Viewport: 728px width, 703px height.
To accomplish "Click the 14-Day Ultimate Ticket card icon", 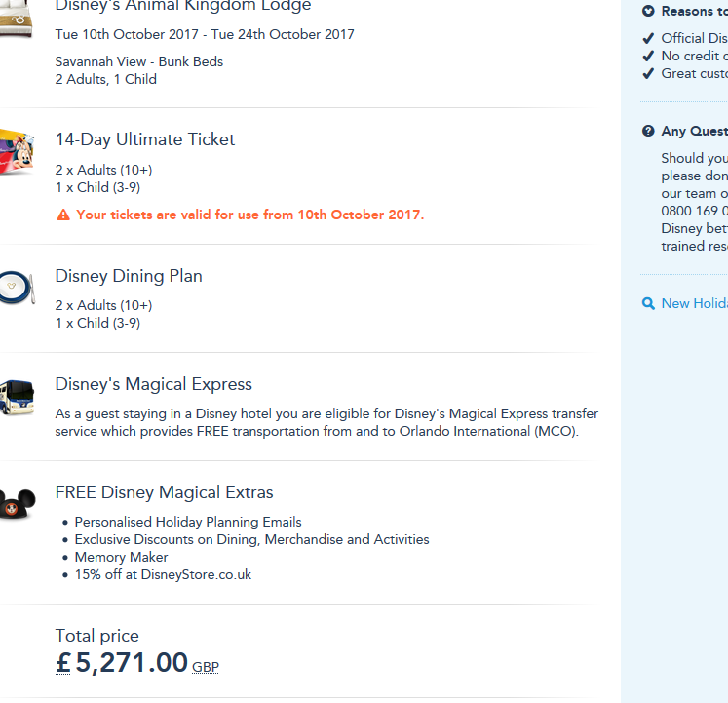I will 17,151.
